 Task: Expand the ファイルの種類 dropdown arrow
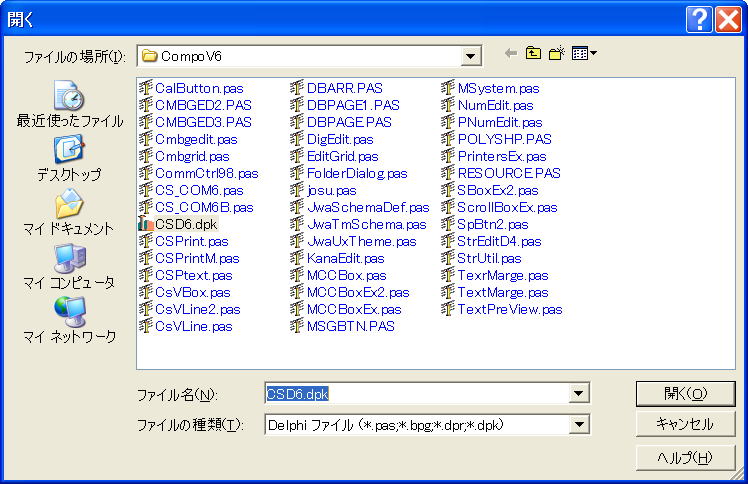point(579,424)
